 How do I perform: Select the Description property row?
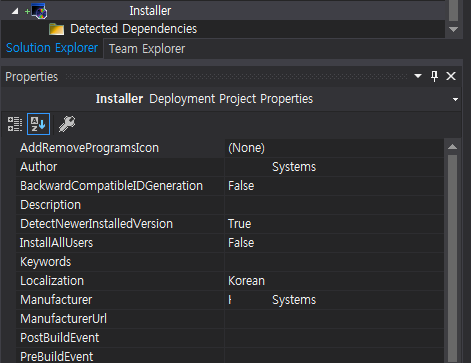tap(120, 205)
